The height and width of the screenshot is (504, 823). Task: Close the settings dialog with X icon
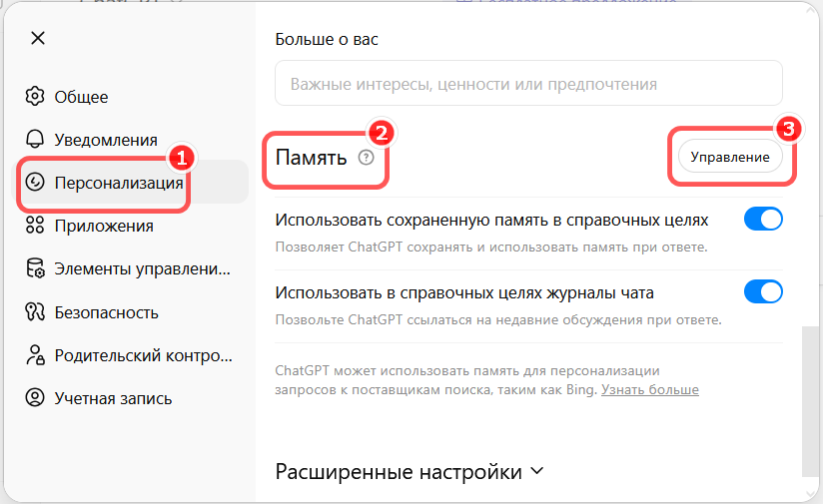pos(38,39)
